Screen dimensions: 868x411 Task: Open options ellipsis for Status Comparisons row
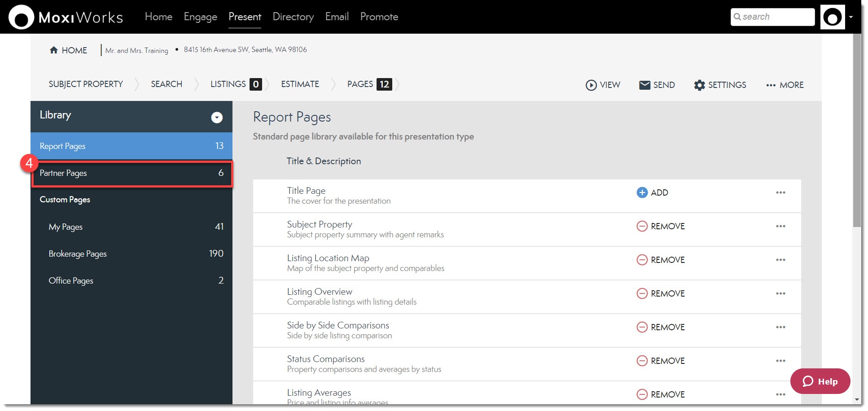click(x=780, y=361)
